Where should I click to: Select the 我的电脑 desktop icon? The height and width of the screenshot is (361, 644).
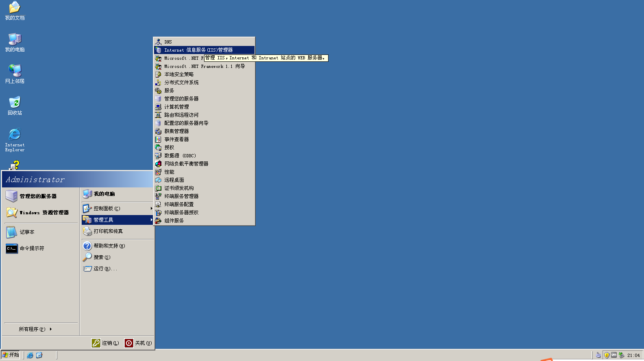[x=15, y=43]
